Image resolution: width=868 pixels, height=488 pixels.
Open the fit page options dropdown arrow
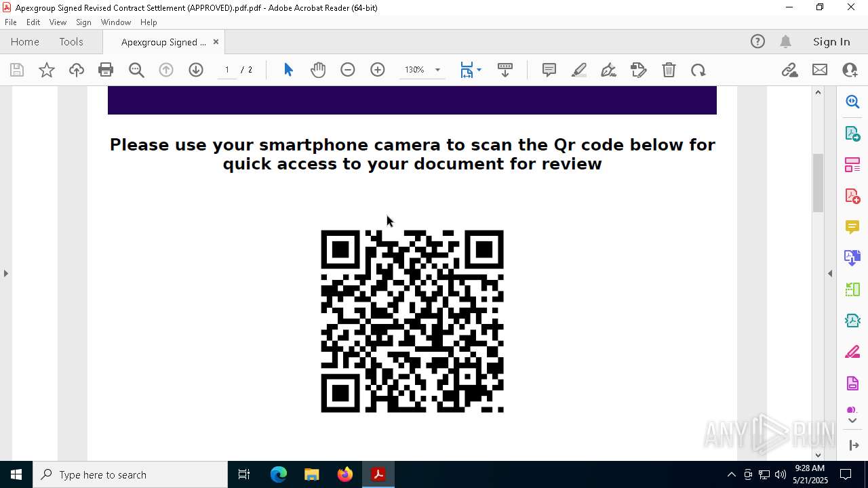click(479, 70)
